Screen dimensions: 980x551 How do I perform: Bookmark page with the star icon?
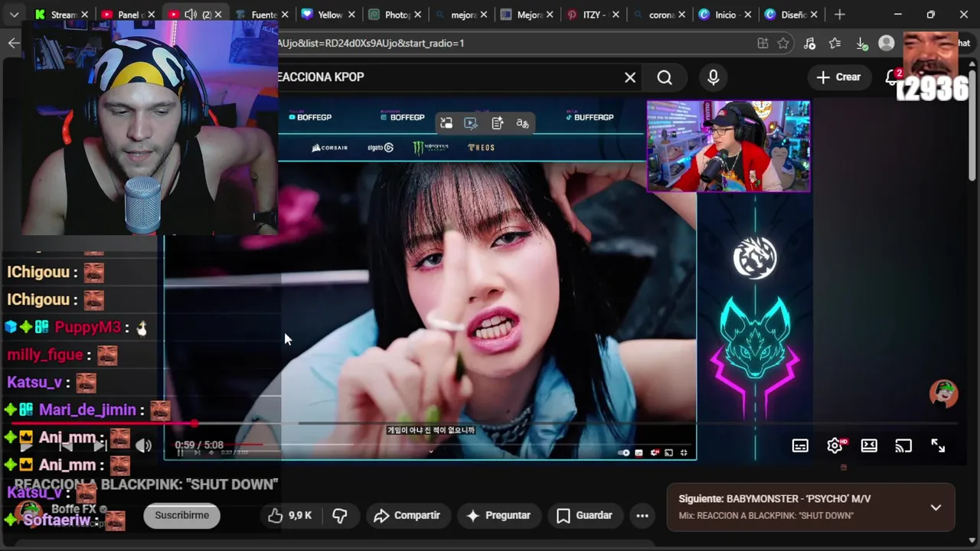783,44
